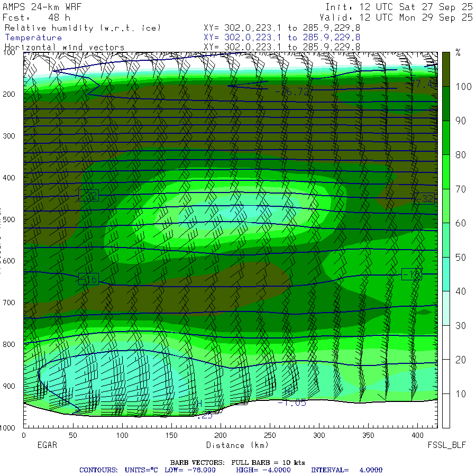
Task: Select the 250 distance-axis label
Action: 270,435
